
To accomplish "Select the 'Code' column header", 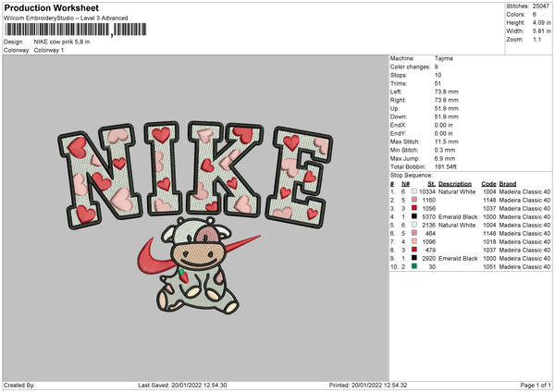I will point(488,184).
